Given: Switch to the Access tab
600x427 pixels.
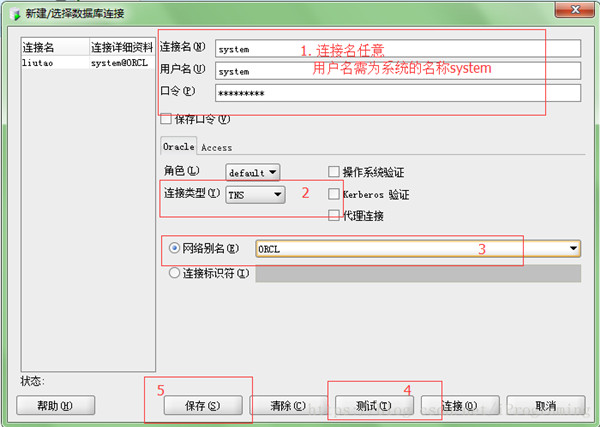Looking at the screenshot, I should (x=217, y=147).
